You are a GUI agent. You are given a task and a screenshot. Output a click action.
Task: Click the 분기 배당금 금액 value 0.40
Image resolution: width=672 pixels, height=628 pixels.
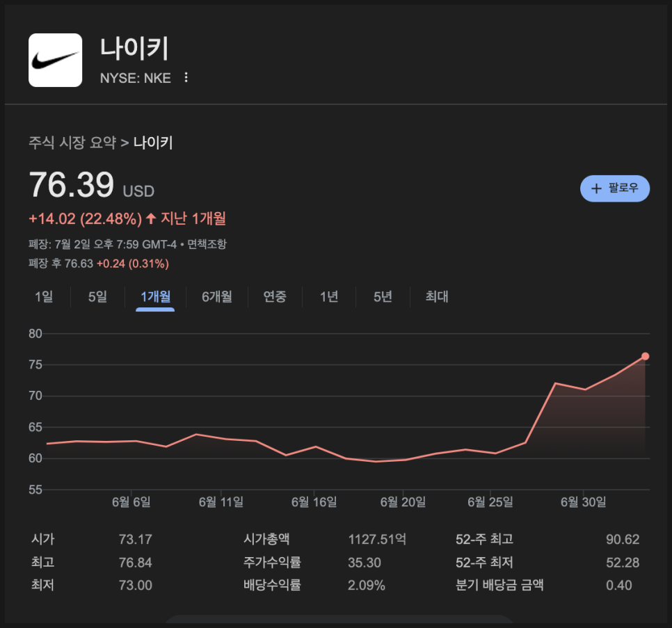click(x=619, y=585)
